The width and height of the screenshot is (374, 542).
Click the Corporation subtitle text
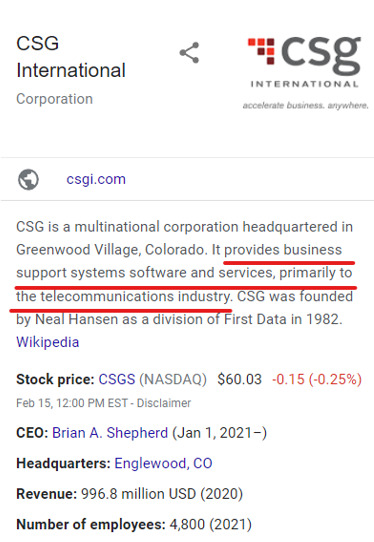click(55, 99)
